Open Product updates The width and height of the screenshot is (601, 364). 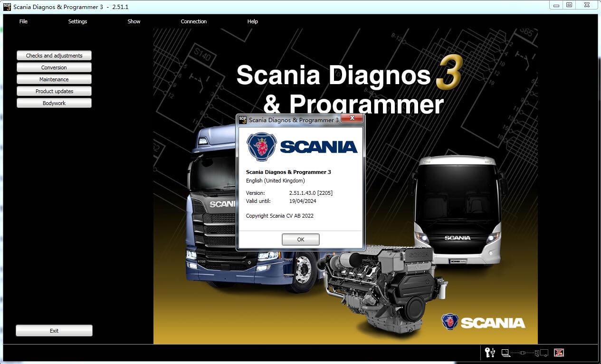coord(54,91)
